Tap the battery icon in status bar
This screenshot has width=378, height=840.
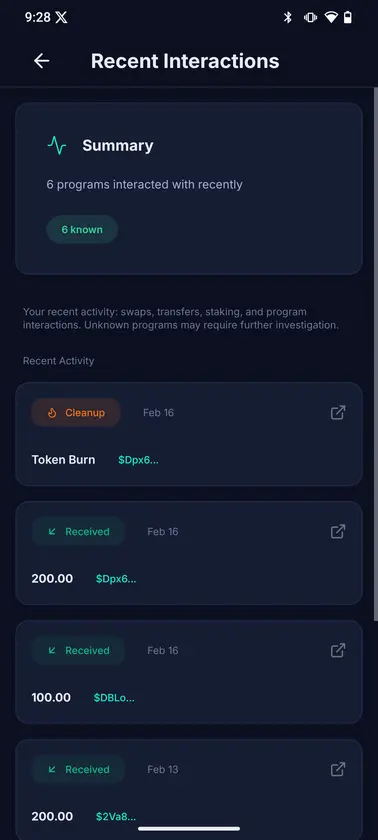click(348, 18)
